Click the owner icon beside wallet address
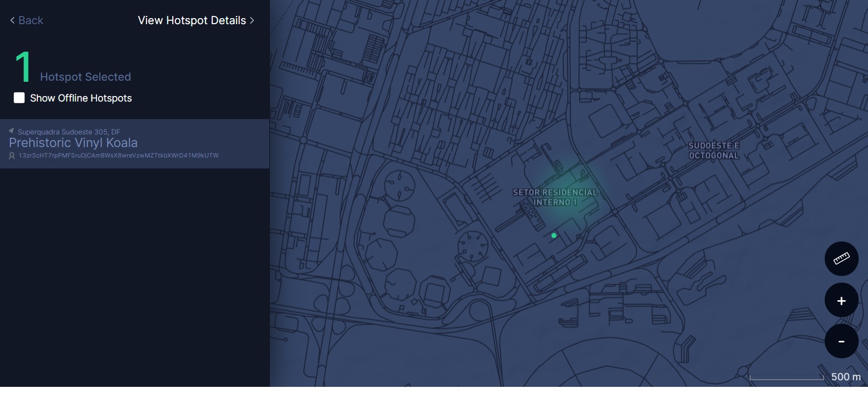Viewport: 868px width, 394px height. pos(12,156)
